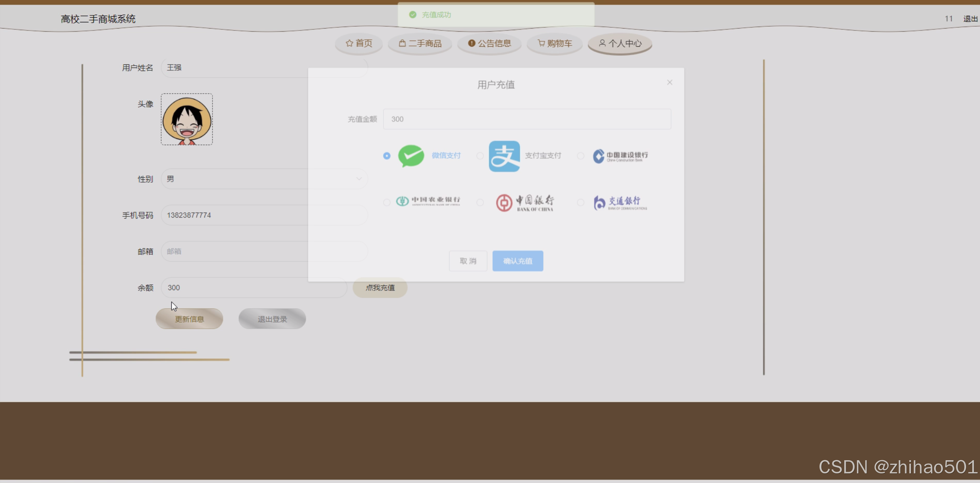
Task: Click the 更新信息 button
Action: tap(189, 319)
